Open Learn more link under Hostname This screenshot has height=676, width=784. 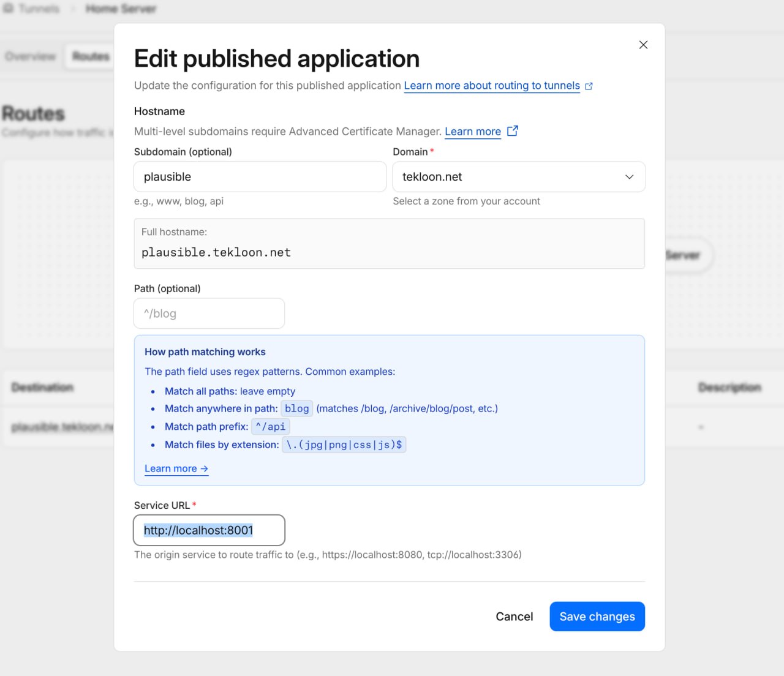click(473, 132)
